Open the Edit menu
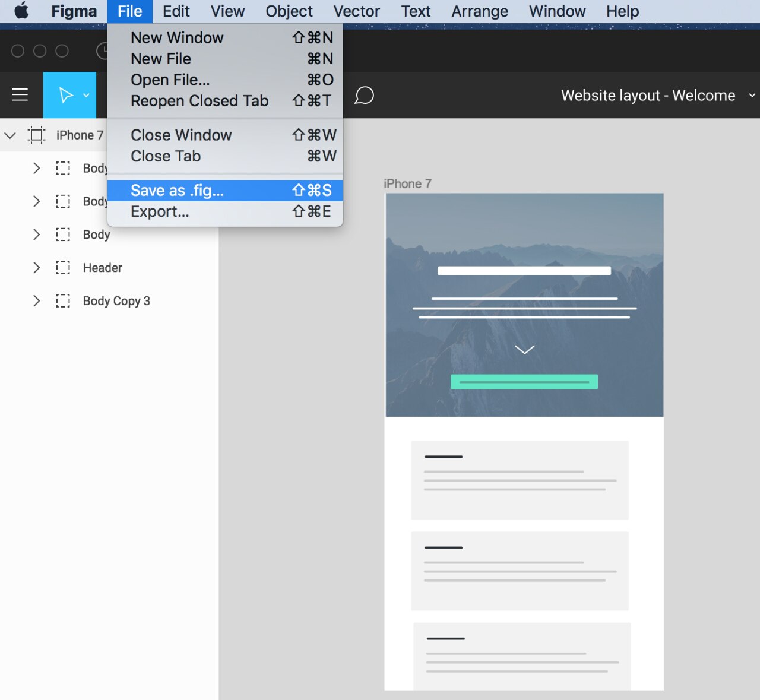This screenshot has width=760, height=700. coord(176,11)
